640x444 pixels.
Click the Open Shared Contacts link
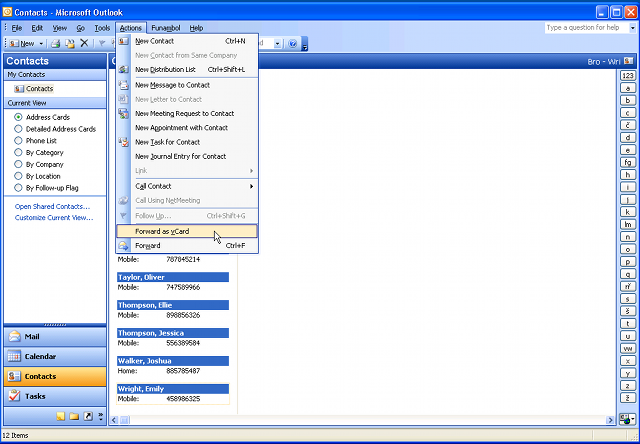(52, 206)
